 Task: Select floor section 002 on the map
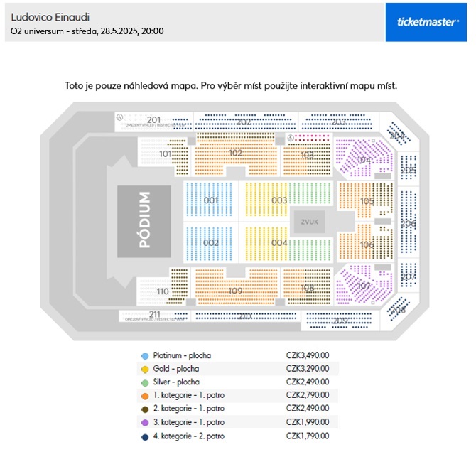(x=210, y=243)
